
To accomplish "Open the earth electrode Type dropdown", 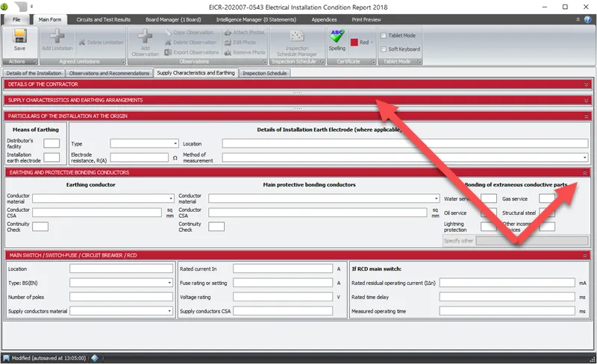I will pos(144,143).
